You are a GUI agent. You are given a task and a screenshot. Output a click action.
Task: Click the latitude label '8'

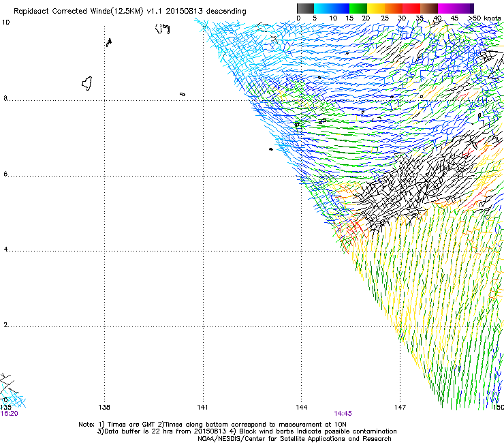[x=5, y=98]
